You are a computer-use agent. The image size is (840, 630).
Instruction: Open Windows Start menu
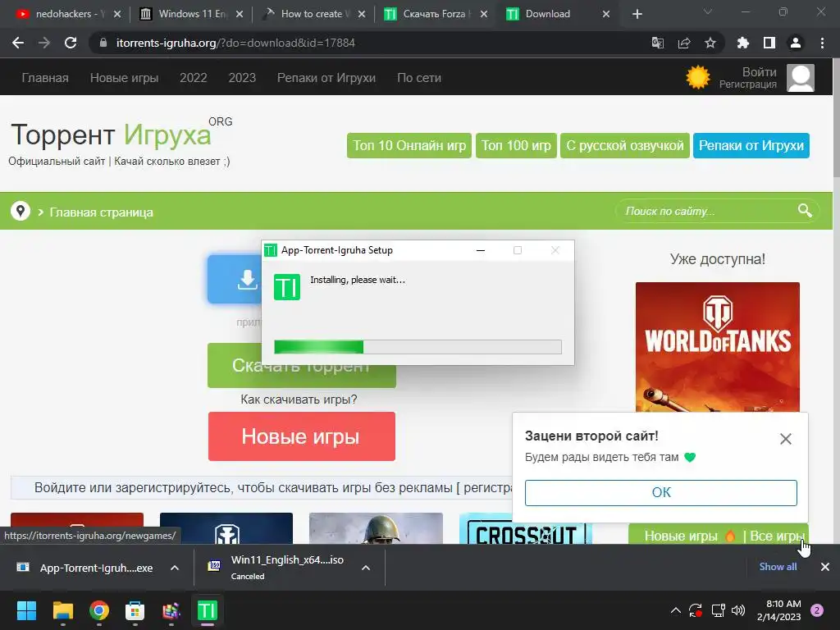[x=26, y=610]
